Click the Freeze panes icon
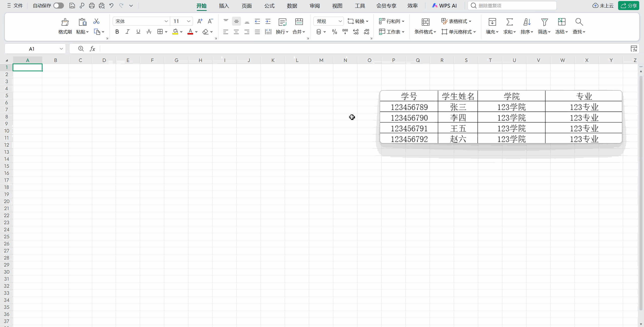This screenshot has width=644, height=327. tap(561, 22)
